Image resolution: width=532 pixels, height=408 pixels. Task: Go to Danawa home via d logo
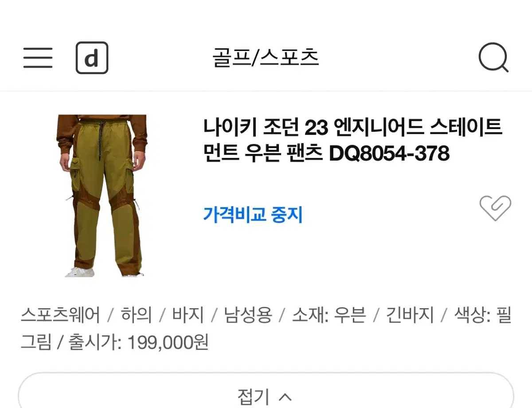click(92, 58)
